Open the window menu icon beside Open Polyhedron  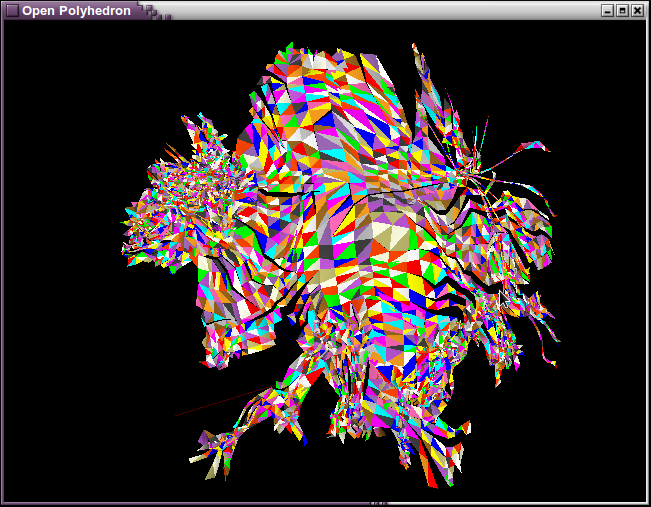coord(12,10)
